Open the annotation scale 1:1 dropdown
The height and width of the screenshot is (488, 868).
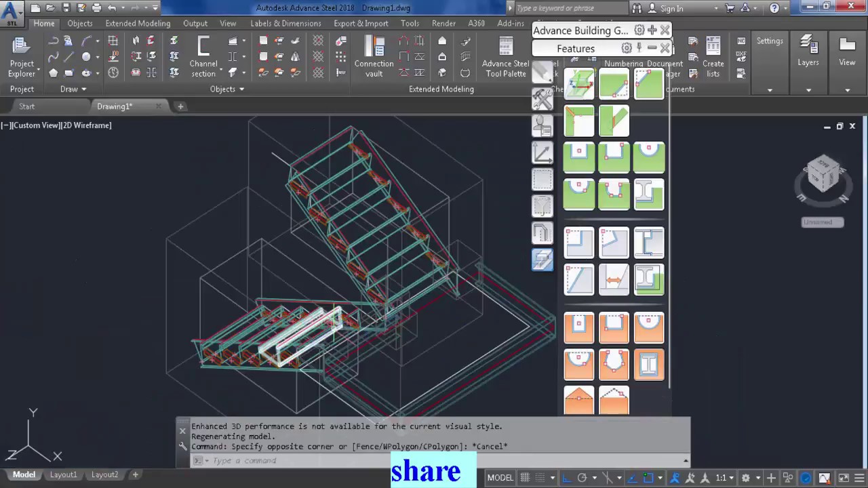[725, 478]
